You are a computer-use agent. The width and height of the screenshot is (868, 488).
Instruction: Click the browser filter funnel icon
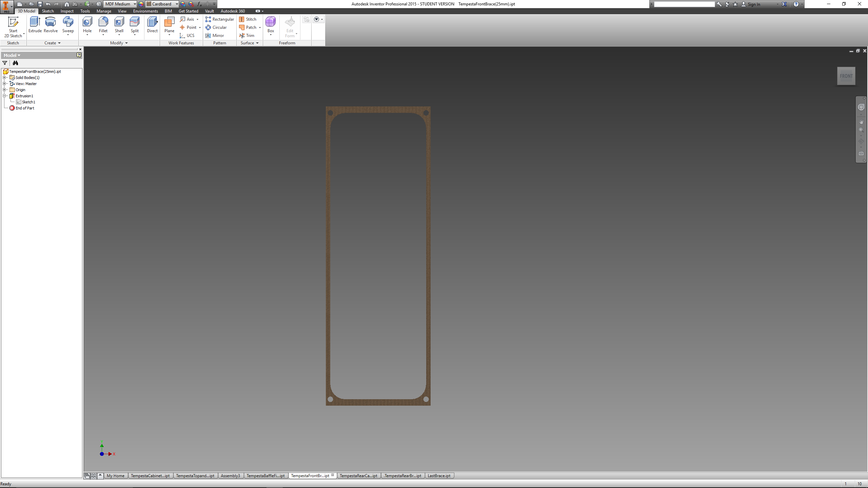[x=5, y=63]
